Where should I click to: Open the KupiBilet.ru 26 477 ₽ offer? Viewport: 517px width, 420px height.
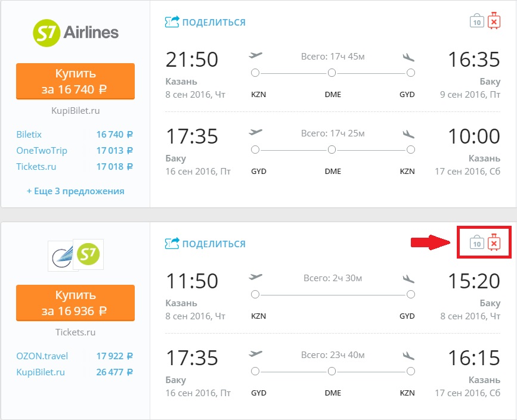(x=41, y=372)
